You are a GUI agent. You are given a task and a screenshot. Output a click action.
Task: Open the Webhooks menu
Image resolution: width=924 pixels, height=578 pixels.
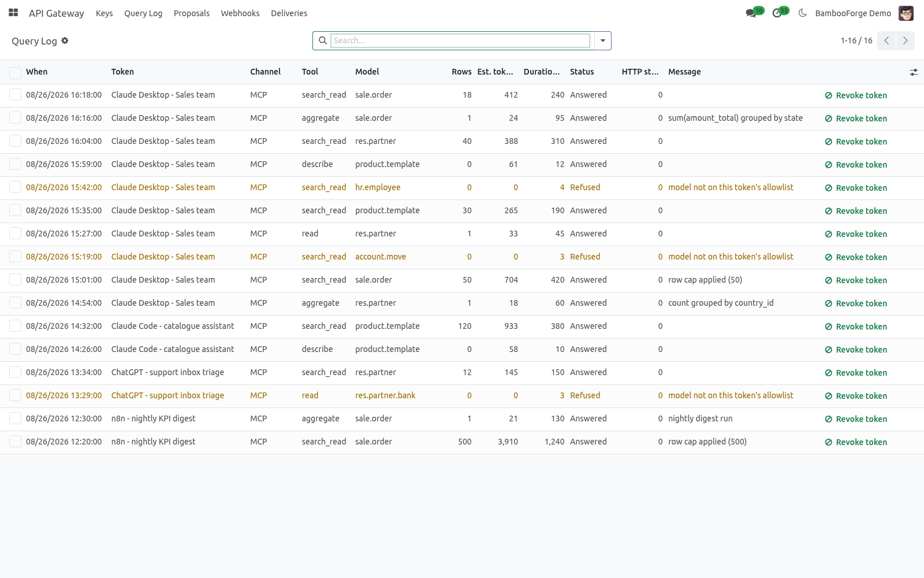click(240, 13)
